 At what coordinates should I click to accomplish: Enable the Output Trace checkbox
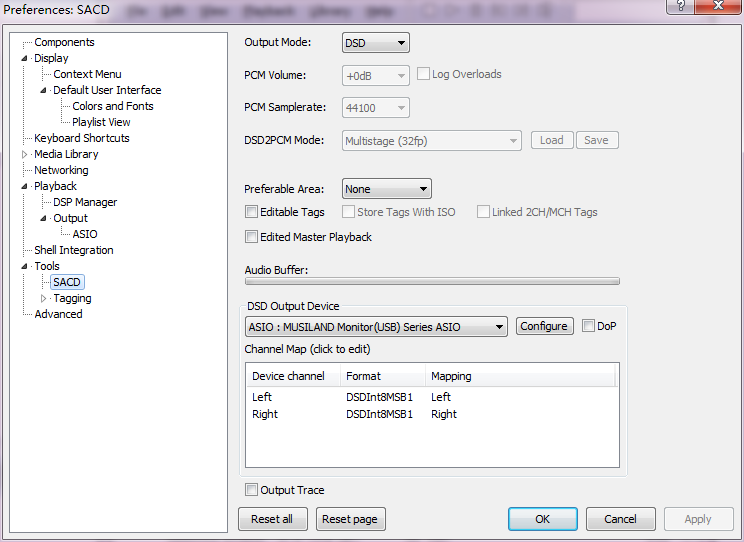coord(252,490)
